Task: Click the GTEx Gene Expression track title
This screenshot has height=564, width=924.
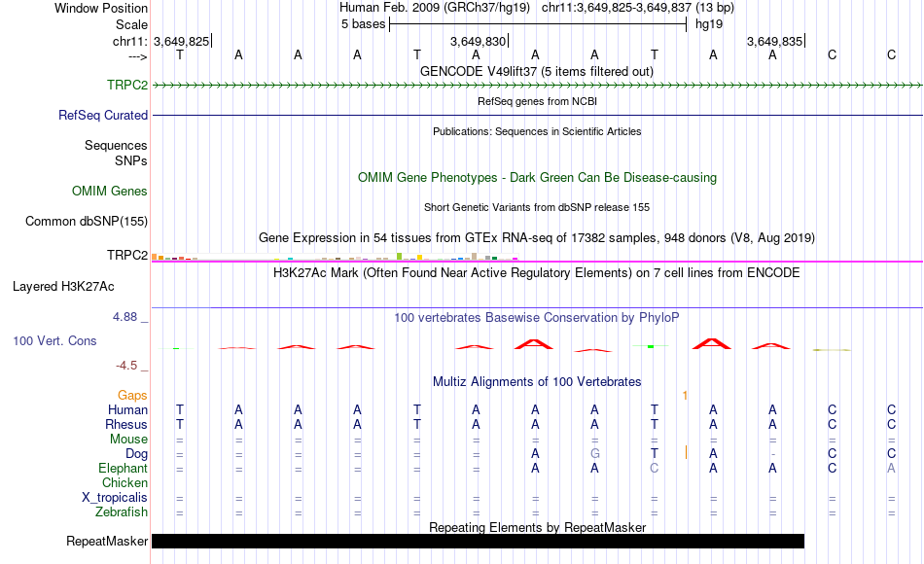Action: coord(537,237)
